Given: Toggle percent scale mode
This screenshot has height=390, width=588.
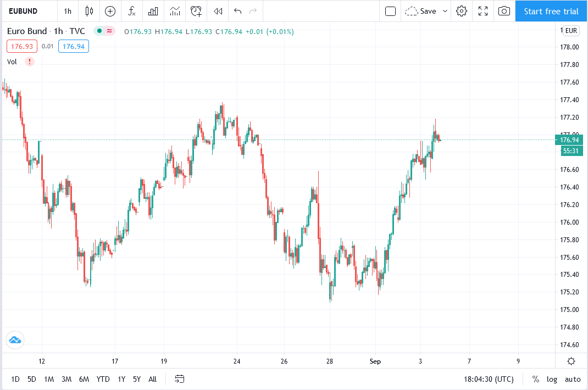Looking at the screenshot, I should (535, 379).
